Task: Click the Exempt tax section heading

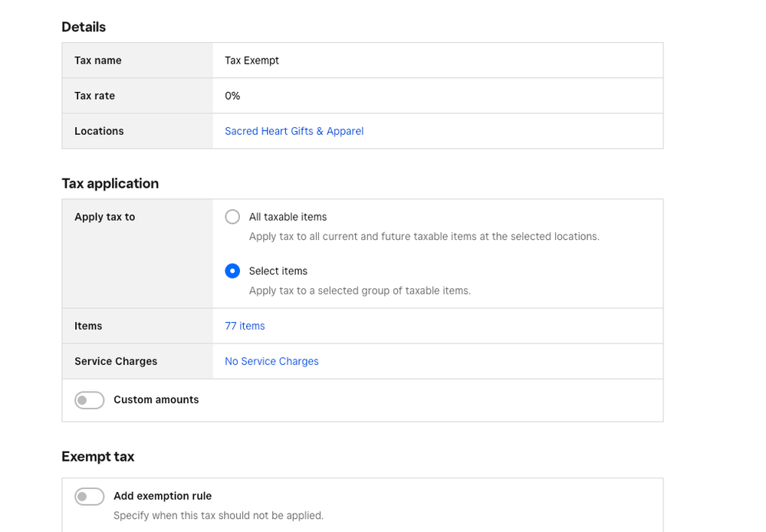Action: click(97, 456)
